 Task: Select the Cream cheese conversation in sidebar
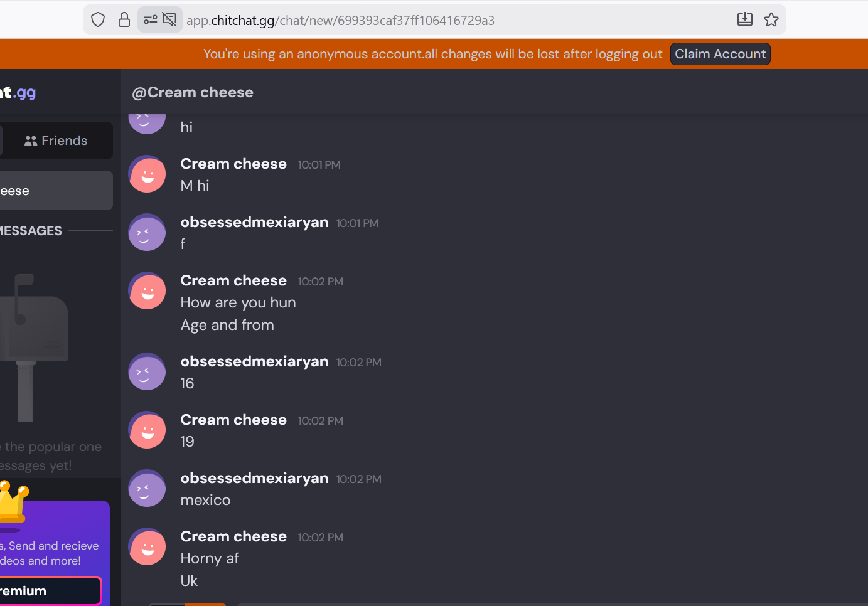pos(55,191)
